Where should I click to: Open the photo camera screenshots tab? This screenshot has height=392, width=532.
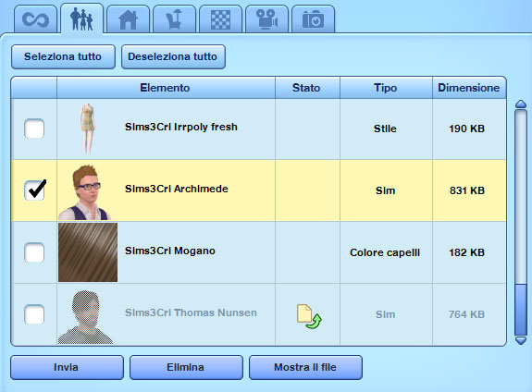point(313,19)
